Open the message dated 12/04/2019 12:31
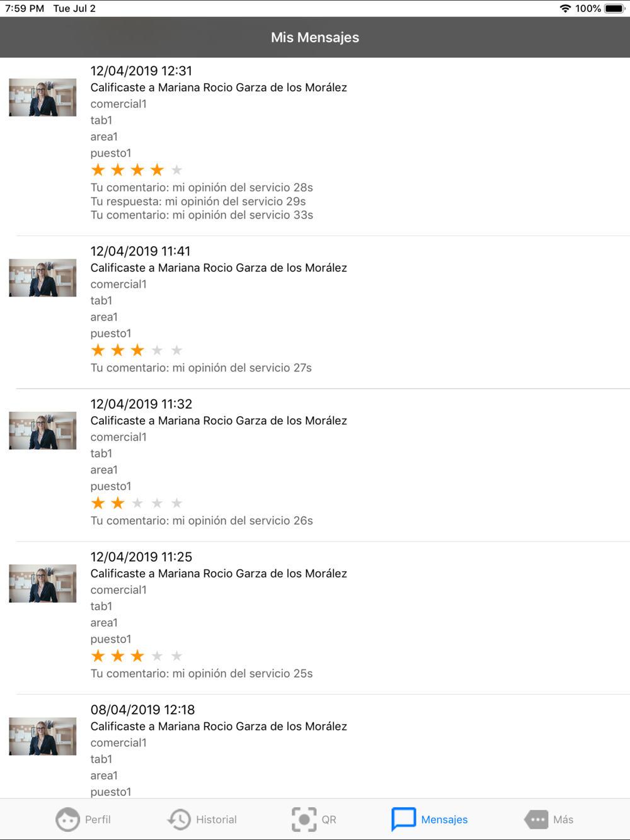 (x=315, y=146)
